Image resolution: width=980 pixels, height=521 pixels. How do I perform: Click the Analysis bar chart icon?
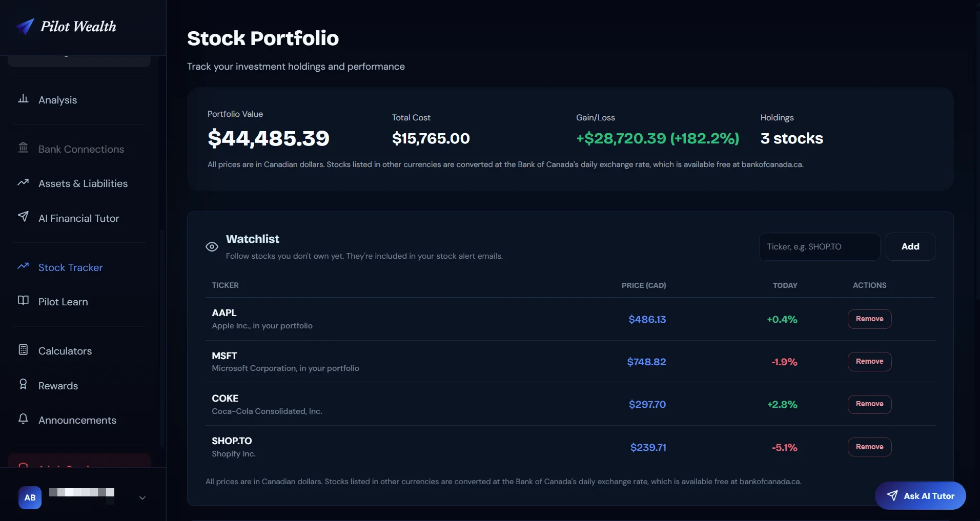[x=23, y=98]
